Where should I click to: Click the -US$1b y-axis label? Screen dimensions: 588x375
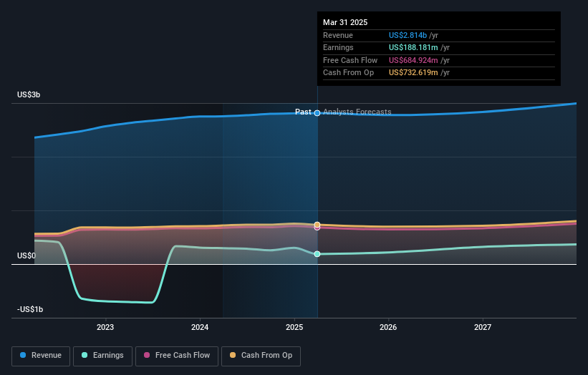(x=30, y=309)
